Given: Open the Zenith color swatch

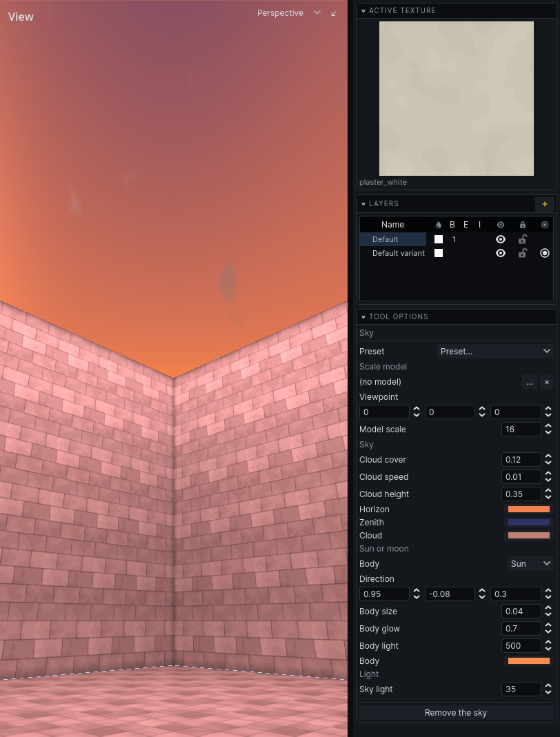Looking at the screenshot, I should [x=528, y=522].
